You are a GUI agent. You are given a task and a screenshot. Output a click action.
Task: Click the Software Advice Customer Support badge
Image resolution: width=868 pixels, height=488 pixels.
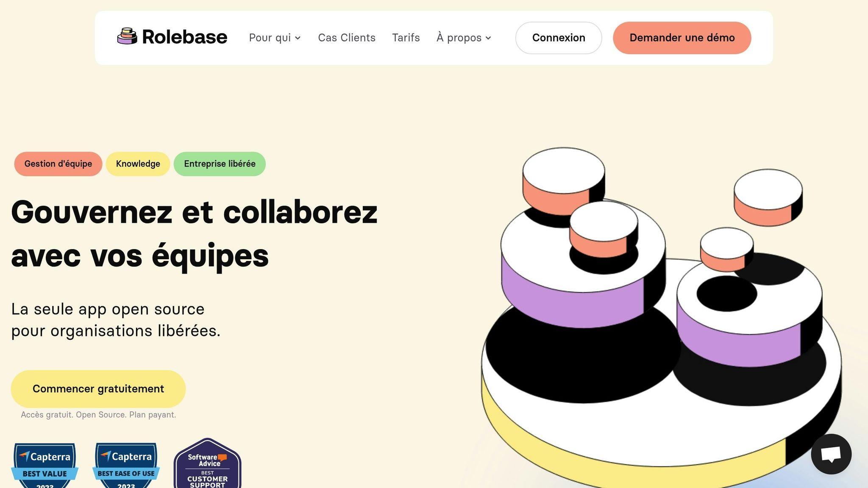[x=208, y=463]
